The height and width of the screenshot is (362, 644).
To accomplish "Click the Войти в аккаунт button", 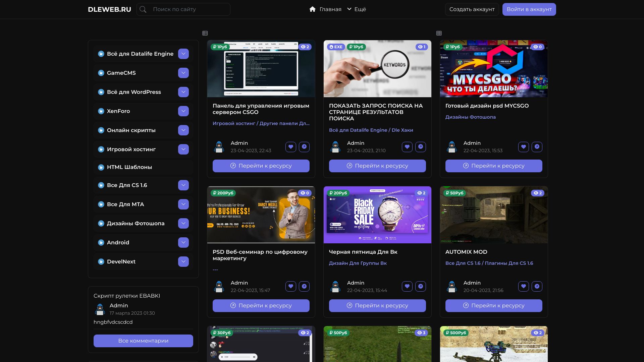I will [x=529, y=9].
